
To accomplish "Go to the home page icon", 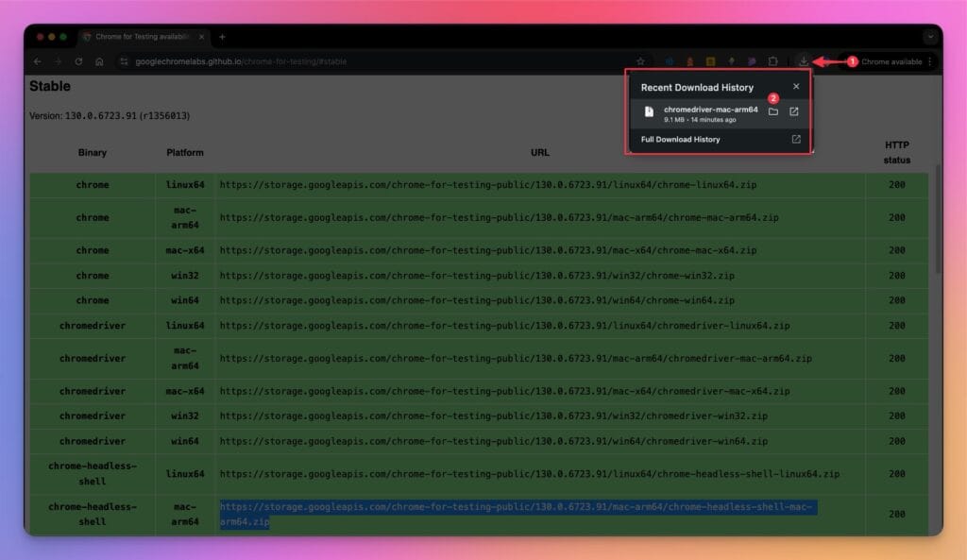I will 99,61.
